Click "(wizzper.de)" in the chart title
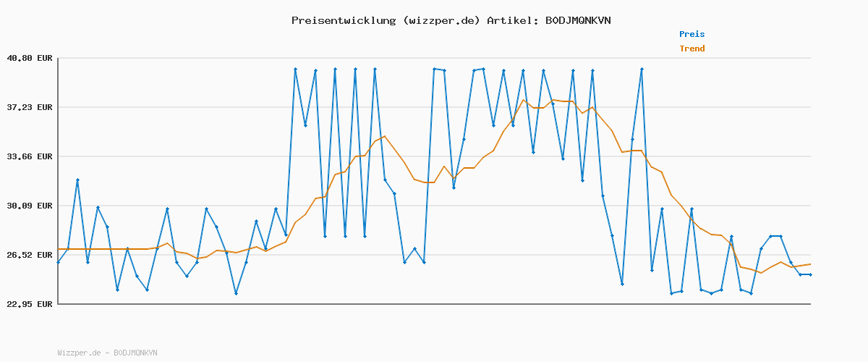868x362 pixels. coord(441,20)
